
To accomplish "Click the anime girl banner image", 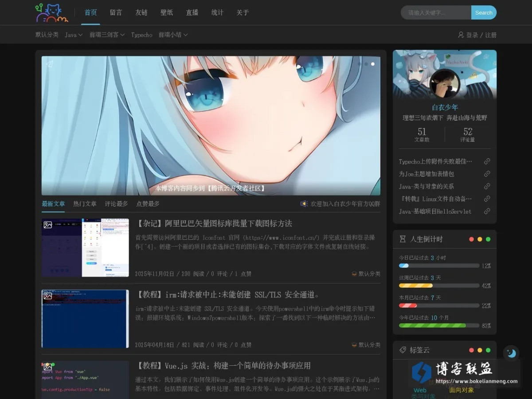I will point(211,125).
